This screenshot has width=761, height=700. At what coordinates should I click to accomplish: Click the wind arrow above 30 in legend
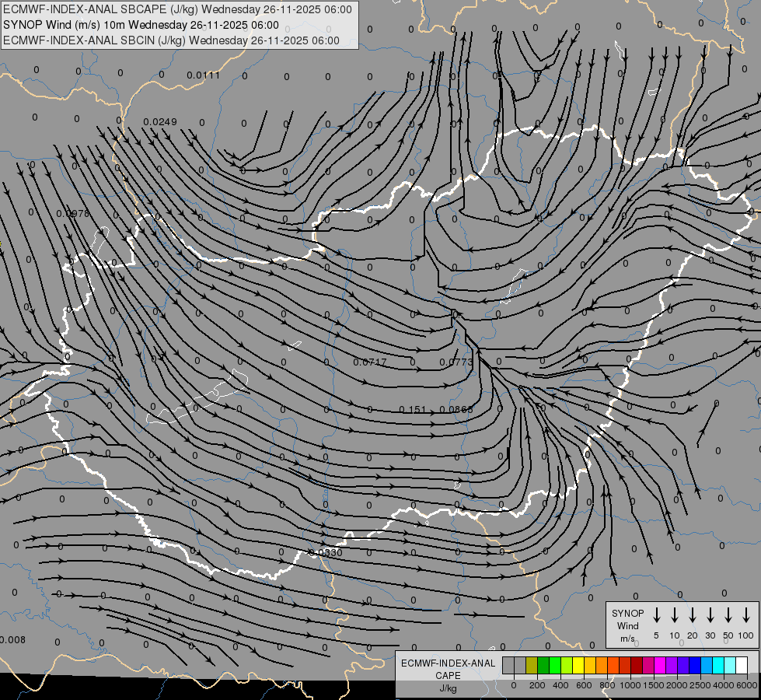coord(710,615)
